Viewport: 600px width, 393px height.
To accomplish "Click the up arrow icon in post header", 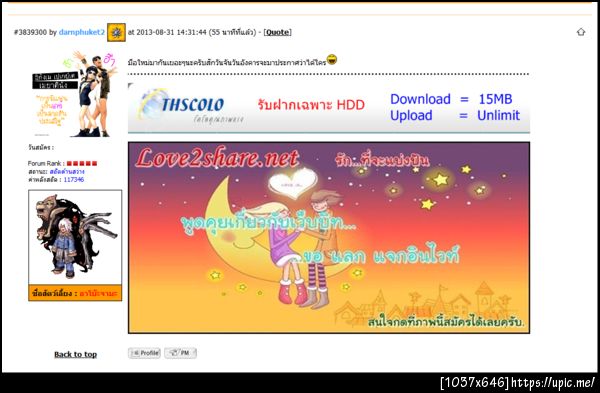I will (581, 32).
